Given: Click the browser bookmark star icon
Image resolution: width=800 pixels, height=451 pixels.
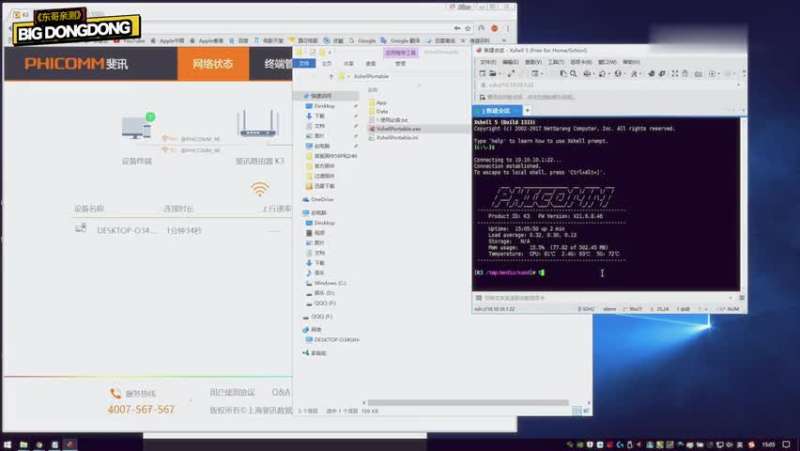Looking at the screenshot, I should pos(468,29).
